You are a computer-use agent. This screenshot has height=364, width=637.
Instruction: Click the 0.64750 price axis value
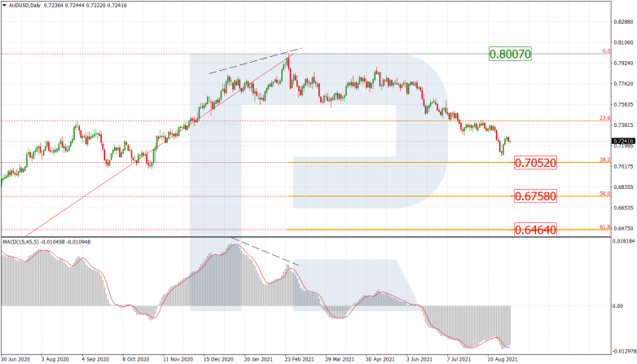click(x=624, y=229)
